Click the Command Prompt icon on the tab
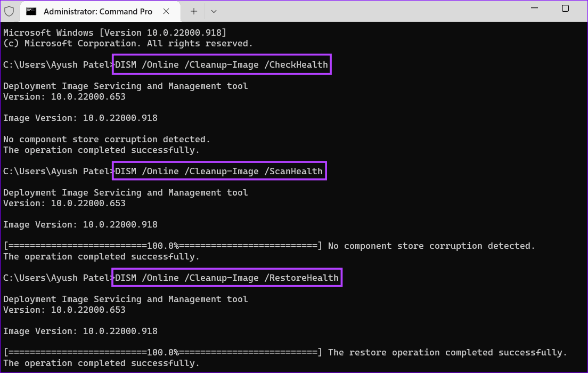This screenshot has width=588, height=373. point(31,11)
